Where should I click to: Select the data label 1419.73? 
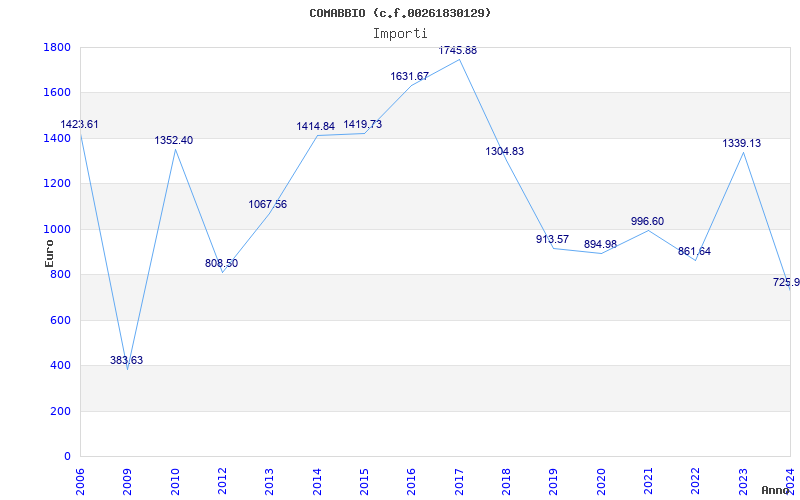(x=363, y=124)
